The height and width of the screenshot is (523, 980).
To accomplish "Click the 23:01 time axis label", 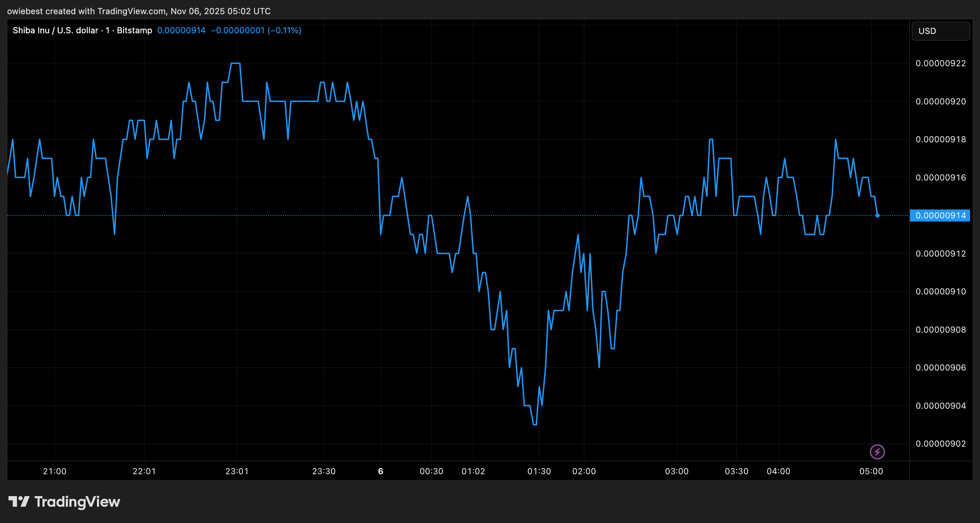I will 237,471.
